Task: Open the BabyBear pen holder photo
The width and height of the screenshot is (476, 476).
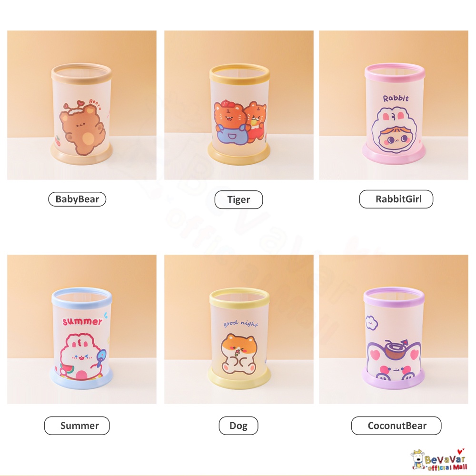Action: click(82, 105)
